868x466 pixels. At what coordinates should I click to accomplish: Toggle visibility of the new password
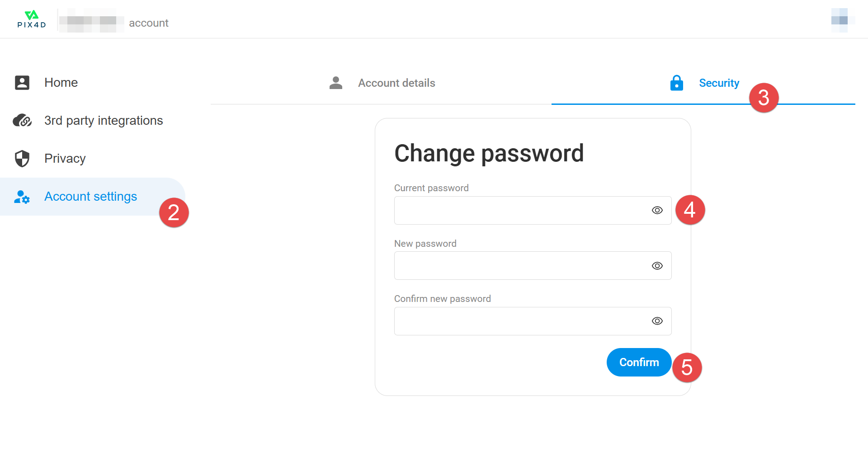657,266
